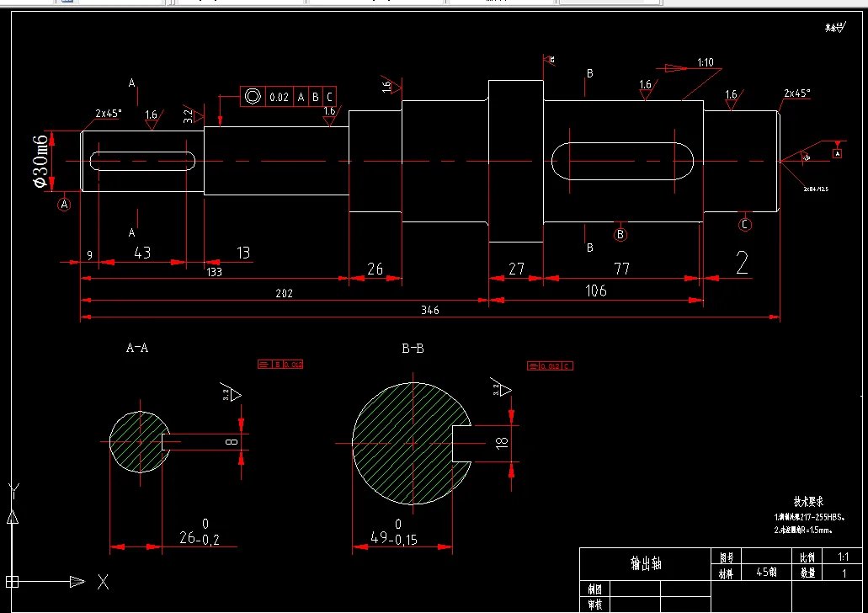Screen dimensions: 868x613
Task: Click the 图号 label in title block
Action: tap(727, 557)
